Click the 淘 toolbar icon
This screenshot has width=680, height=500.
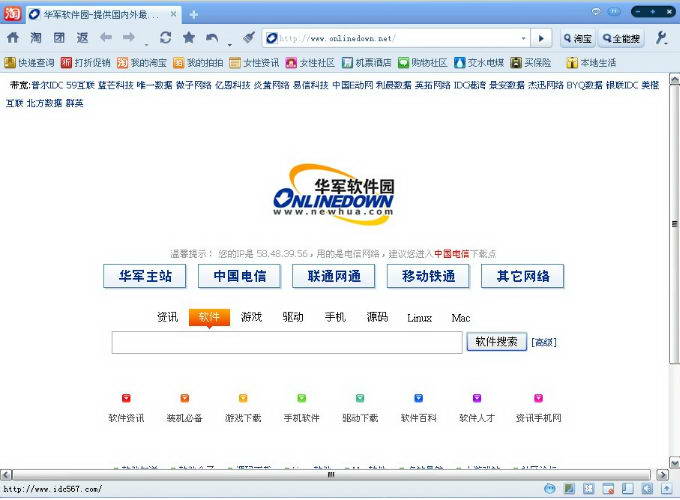(36, 38)
